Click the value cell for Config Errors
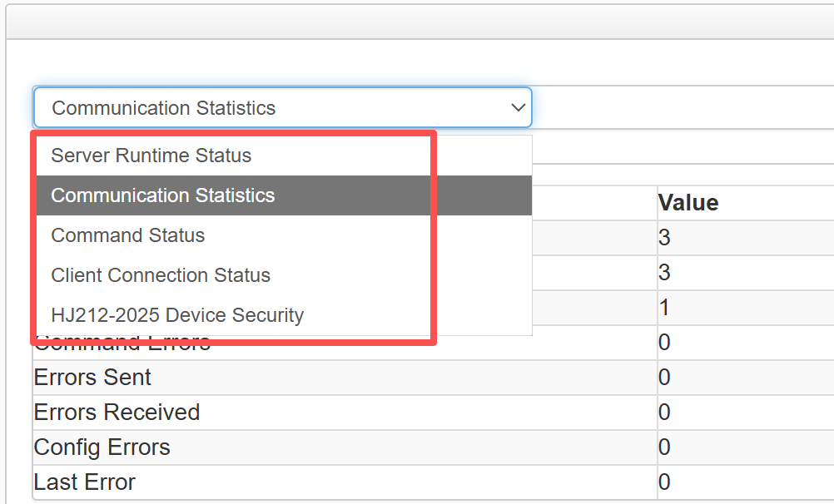The width and height of the screenshot is (834, 504). [x=746, y=447]
